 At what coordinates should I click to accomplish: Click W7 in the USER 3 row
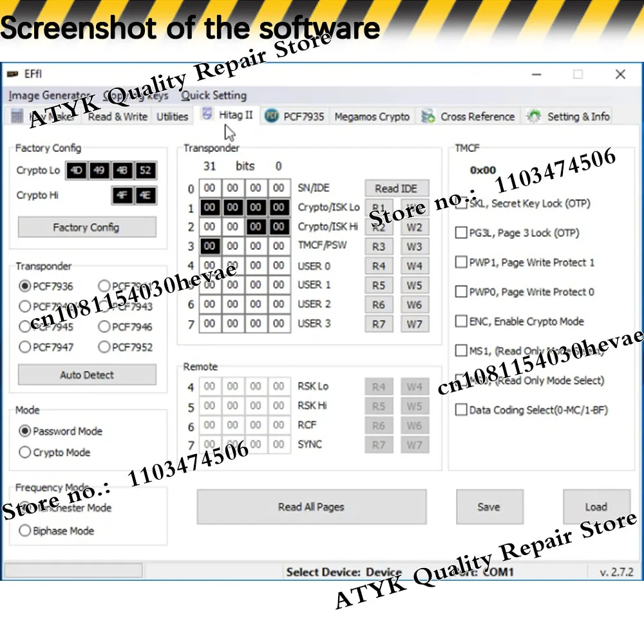pyautogui.click(x=415, y=324)
